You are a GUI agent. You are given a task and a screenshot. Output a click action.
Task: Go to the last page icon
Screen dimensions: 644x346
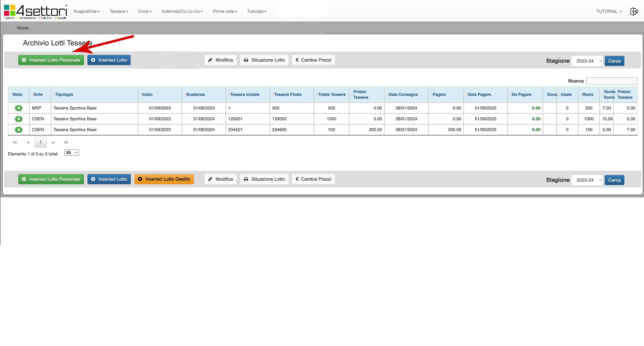tap(66, 142)
